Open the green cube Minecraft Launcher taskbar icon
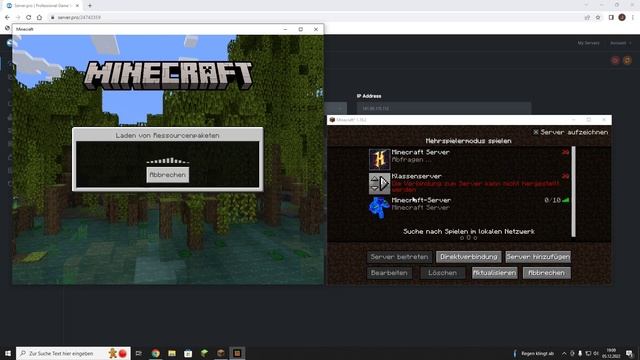Viewport: 640px width, 360px height. (x=204, y=353)
